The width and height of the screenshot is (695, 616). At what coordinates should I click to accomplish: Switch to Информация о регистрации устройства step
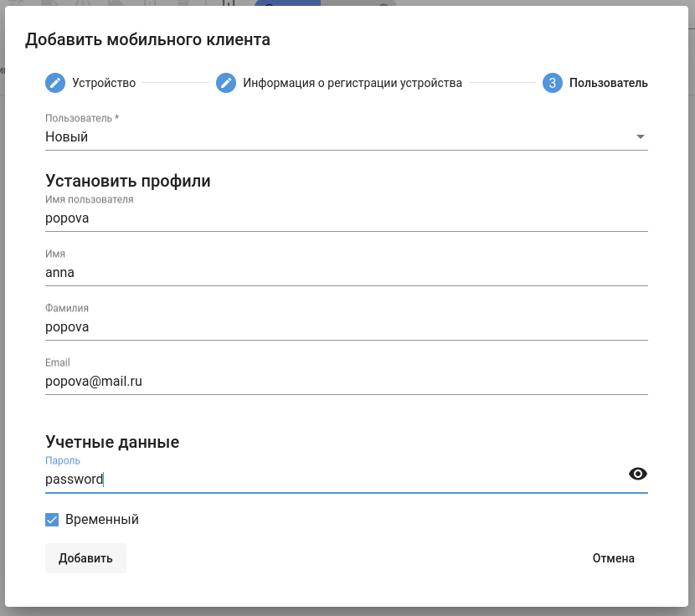(353, 83)
